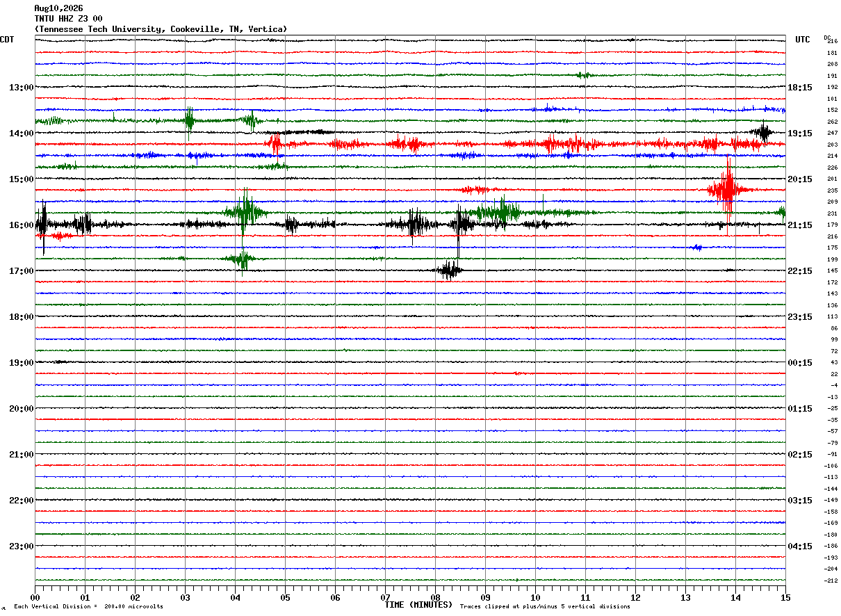The image size is (841, 616).
Task: Click the vertical division 200.00 microvolts note
Action: tap(88, 607)
